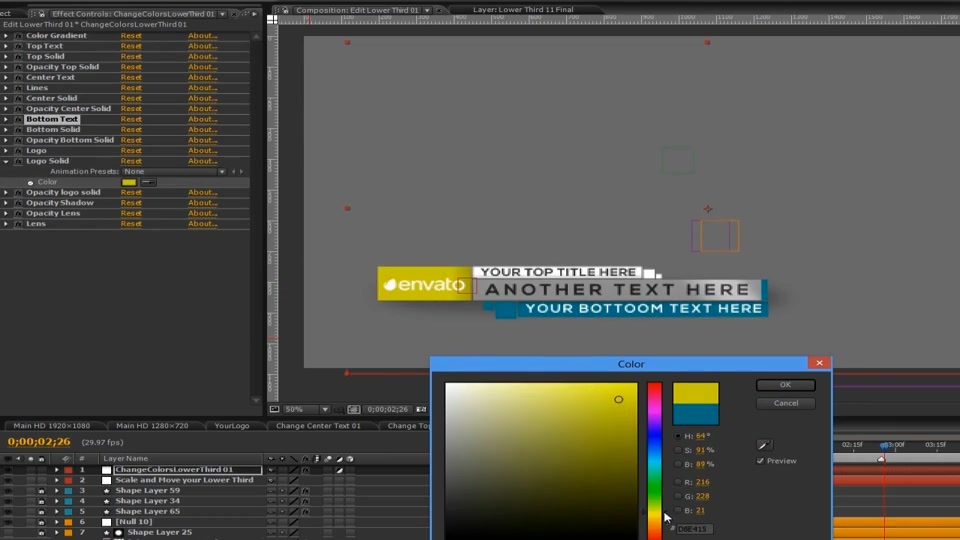The image size is (960, 540).
Task: Toggle the lock on Shape Layer 34
Action: (41, 501)
